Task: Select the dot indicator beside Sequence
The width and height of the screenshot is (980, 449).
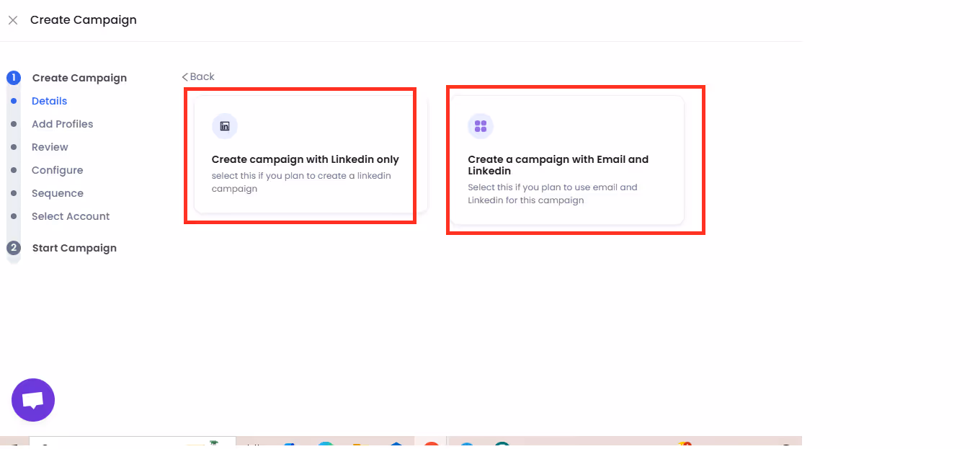Action: tap(13, 193)
